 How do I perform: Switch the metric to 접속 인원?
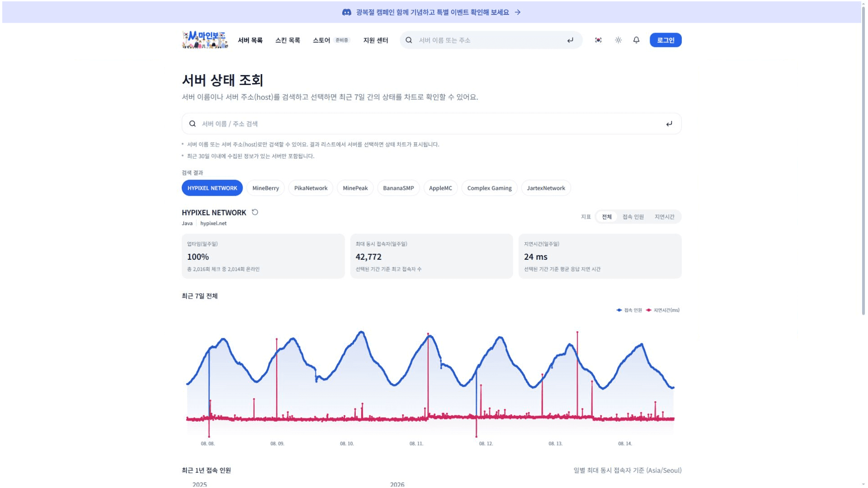point(633,217)
